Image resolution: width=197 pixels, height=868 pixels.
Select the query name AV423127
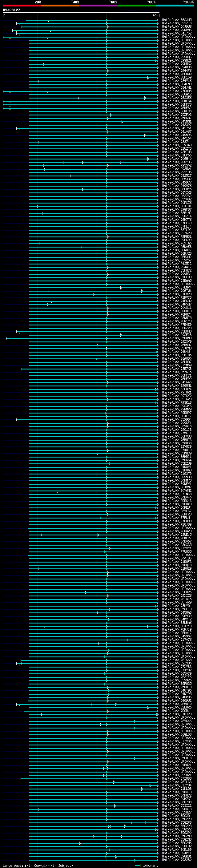point(11,10)
